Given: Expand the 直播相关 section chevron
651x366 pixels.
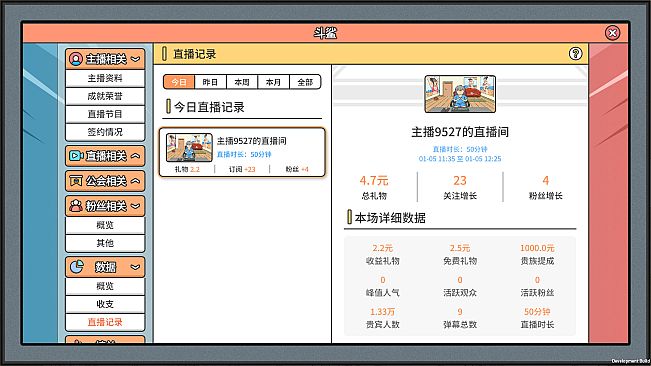Looking at the screenshot, I should [135, 156].
